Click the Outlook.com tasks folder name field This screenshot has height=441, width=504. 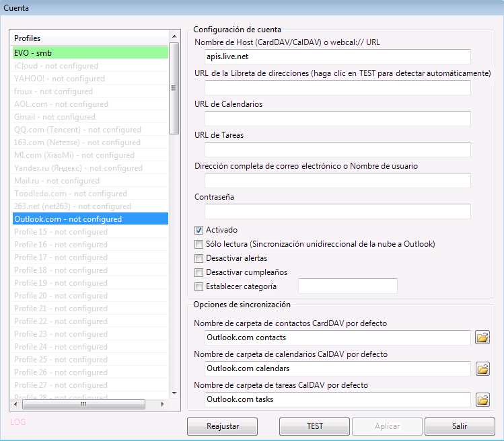[x=338, y=399]
